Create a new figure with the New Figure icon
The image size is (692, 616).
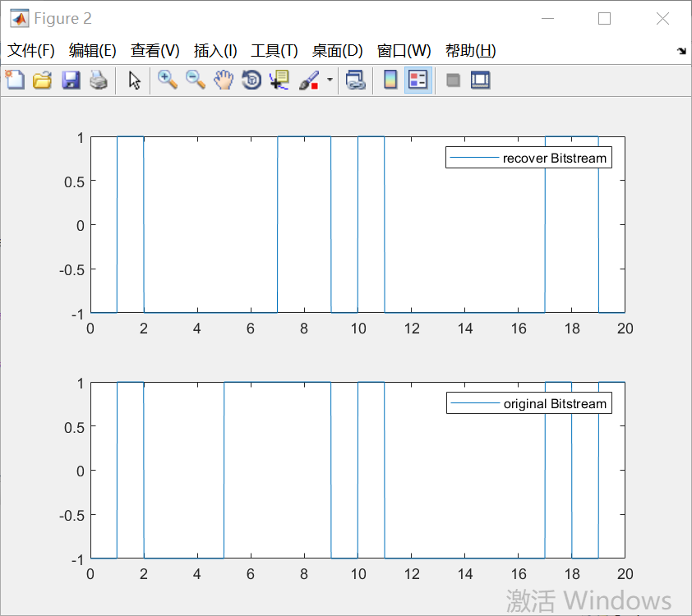[x=15, y=80]
